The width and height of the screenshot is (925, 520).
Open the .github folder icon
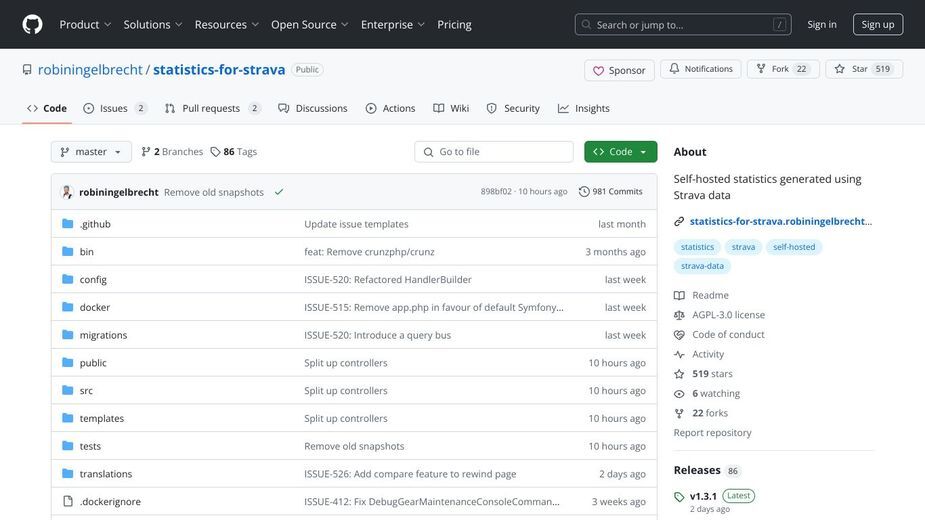[68, 224]
